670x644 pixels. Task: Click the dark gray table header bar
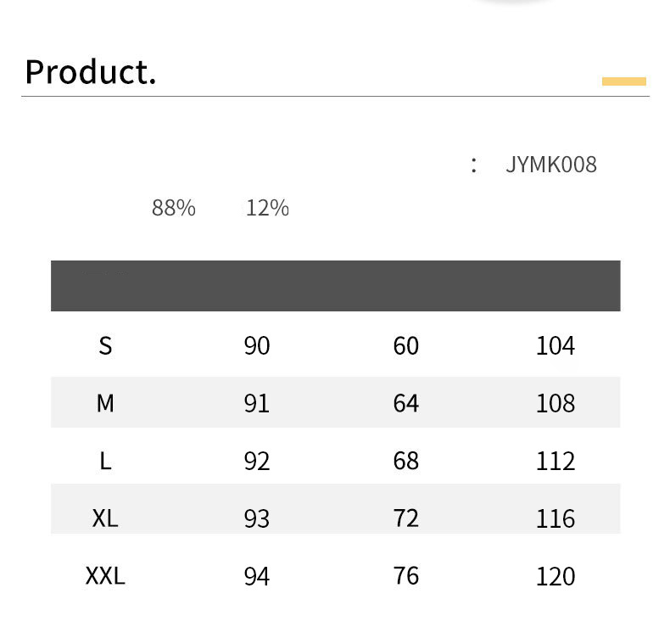(x=335, y=286)
